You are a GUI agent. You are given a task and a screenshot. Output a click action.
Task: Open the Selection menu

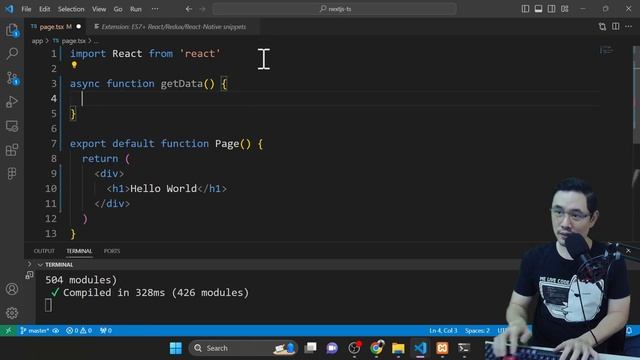click(x=71, y=9)
